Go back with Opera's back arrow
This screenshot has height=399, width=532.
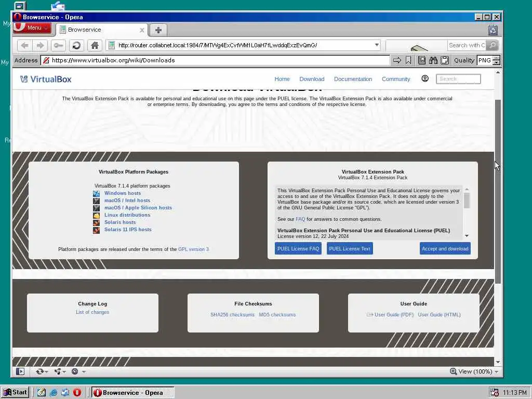coord(25,45)
